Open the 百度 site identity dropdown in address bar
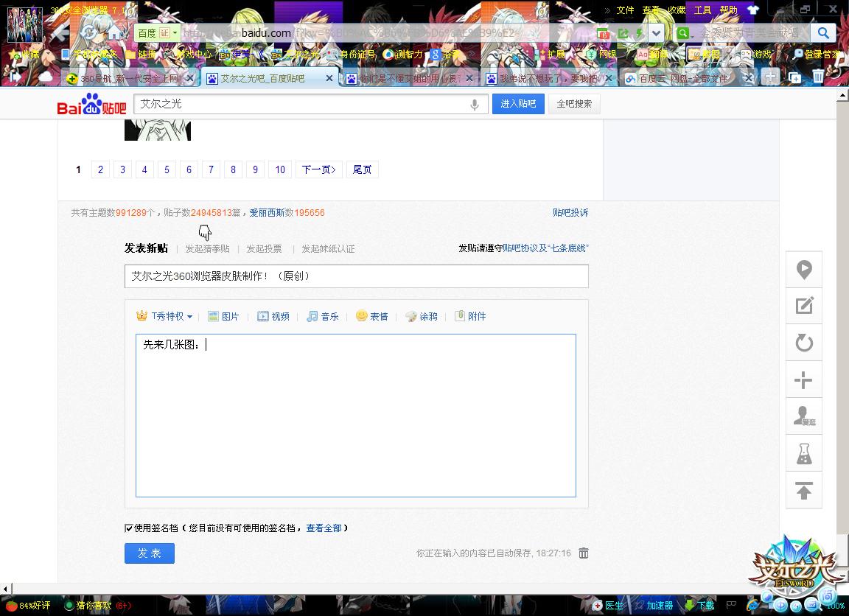Screen dimensions: 849x616 (156, 33)
